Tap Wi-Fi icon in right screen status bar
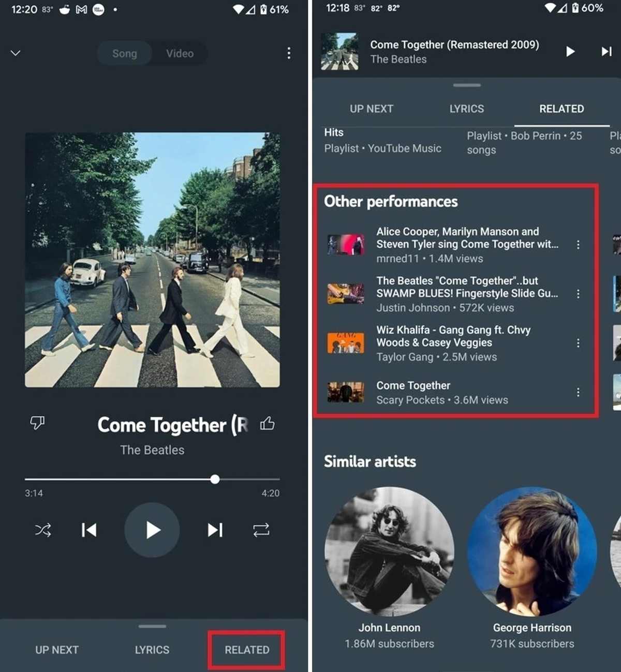621x672 pixels. coord(549,8)
